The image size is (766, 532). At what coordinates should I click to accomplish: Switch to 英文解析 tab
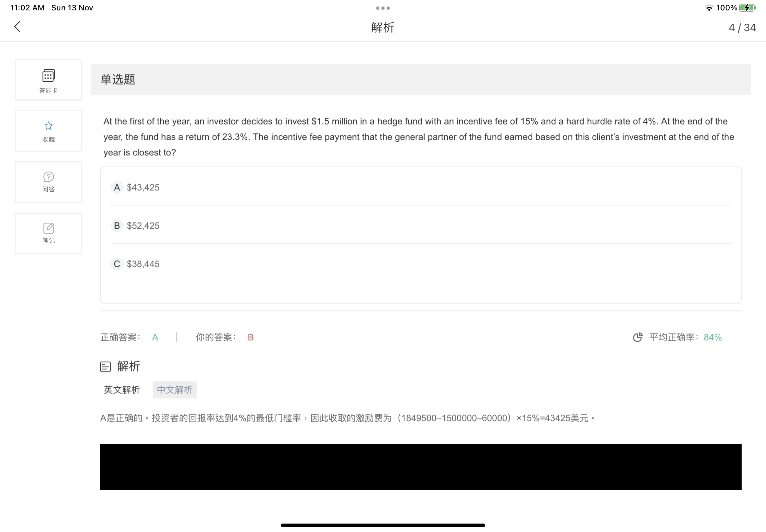point(122,390)
